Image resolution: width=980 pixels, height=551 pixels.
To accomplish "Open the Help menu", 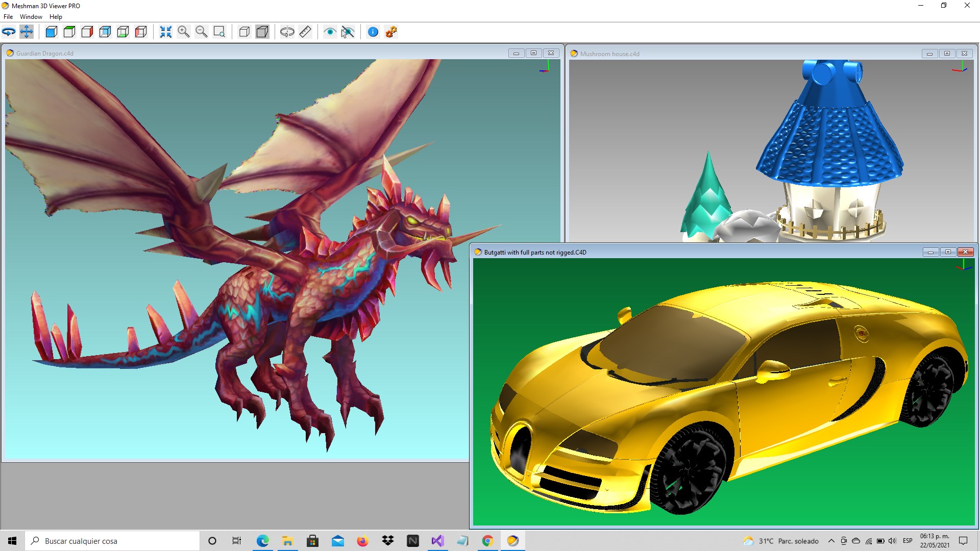I will coord(56,16).
